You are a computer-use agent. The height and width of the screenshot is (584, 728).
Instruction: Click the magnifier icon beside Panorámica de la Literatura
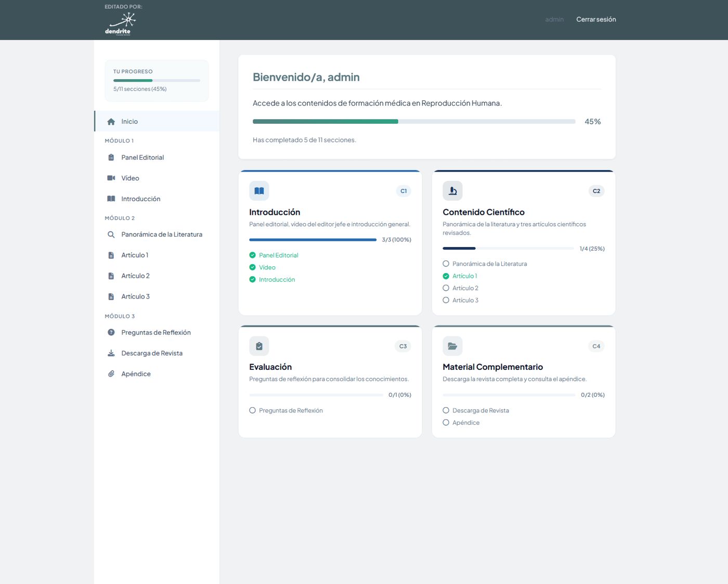click(111, 235)
